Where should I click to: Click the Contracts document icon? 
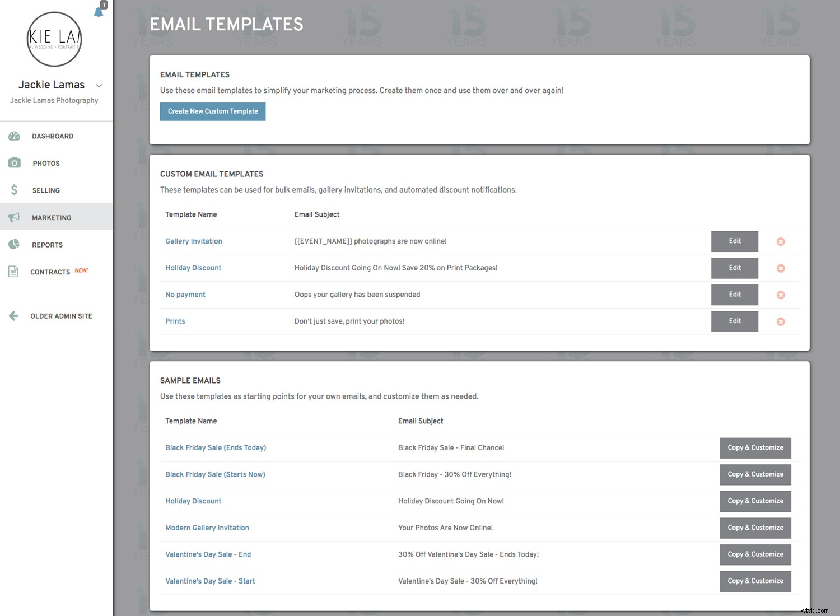point(14,272)
